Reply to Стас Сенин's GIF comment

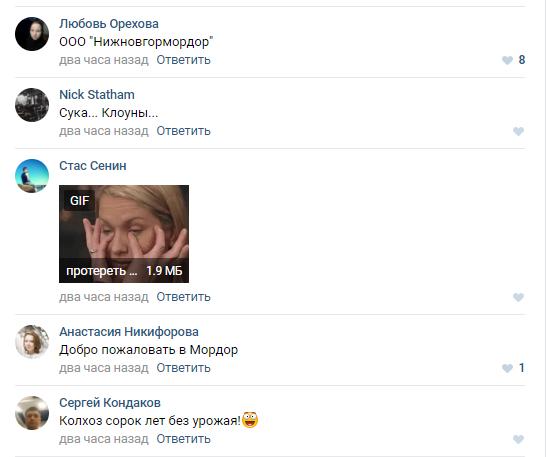184,297
